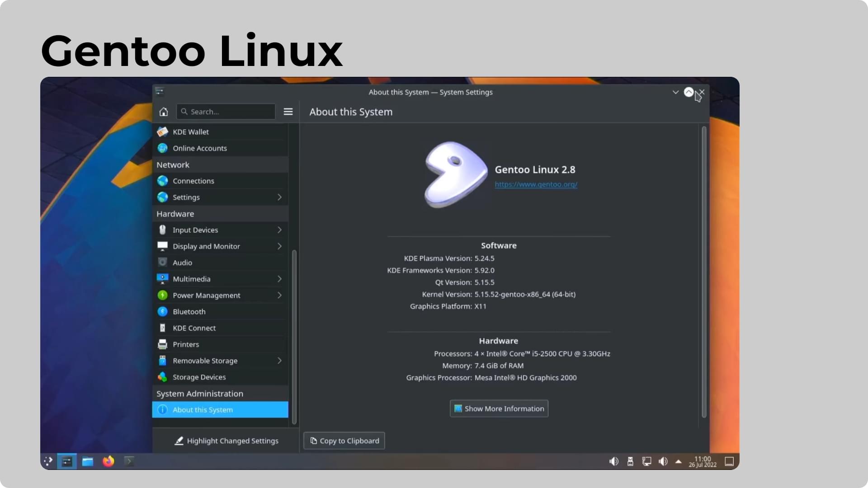Click the sidebar vertical scrollbar
This screenshot has height=488, width=868.
tap(294, 337)
